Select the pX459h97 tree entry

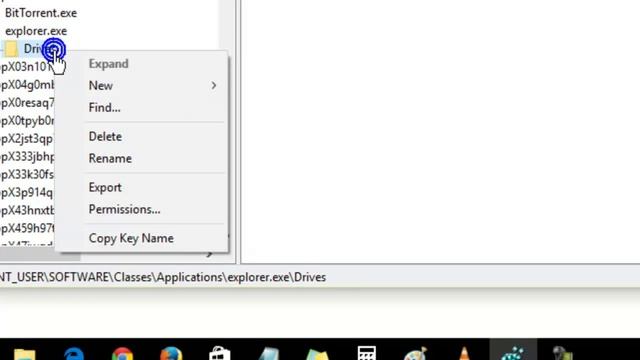point(27,229)
